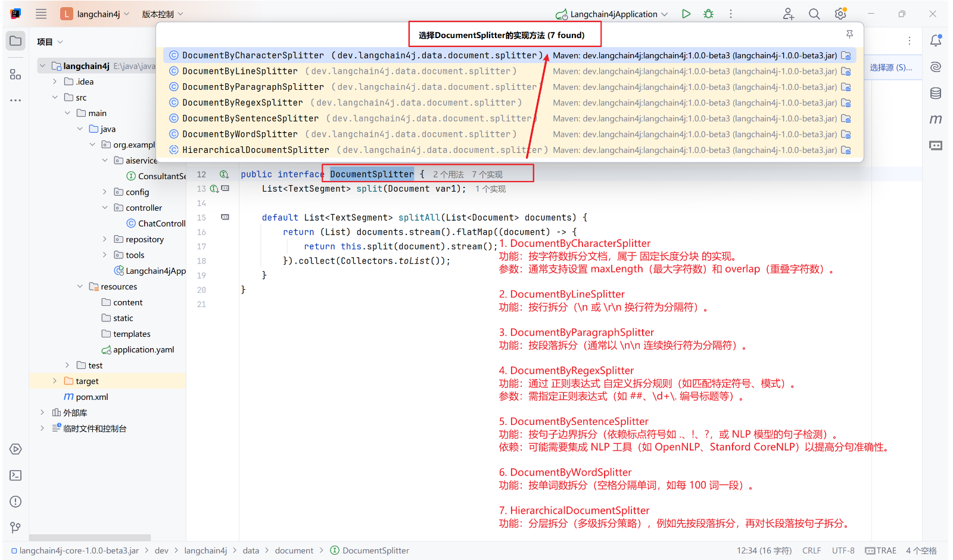Screen dimensions: 953x560
Task: Open the main hamburger menu
Action: tap(41, 14)
